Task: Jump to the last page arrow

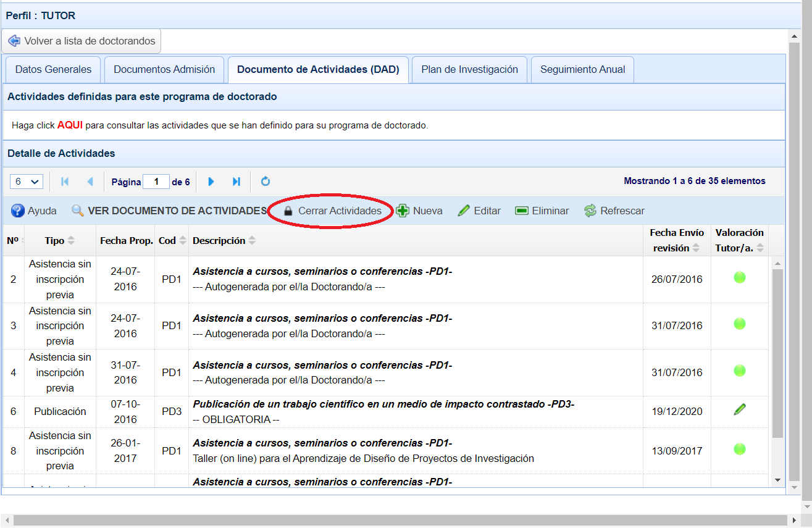Action: 236,182
